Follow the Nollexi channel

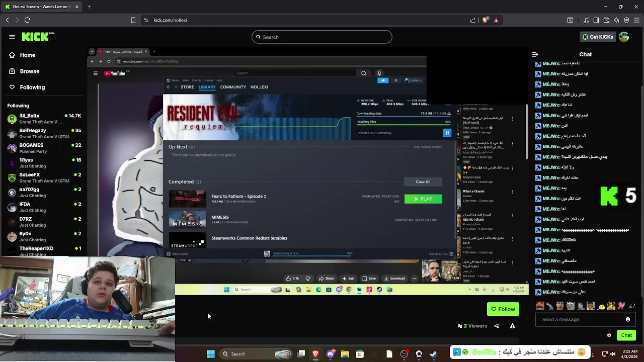503,309
